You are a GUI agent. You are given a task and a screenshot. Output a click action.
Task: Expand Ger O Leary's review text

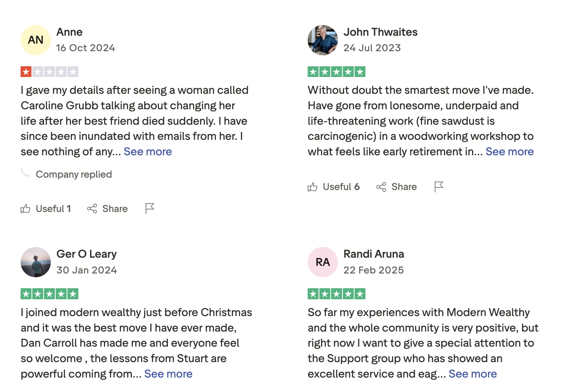click(168, 374)
